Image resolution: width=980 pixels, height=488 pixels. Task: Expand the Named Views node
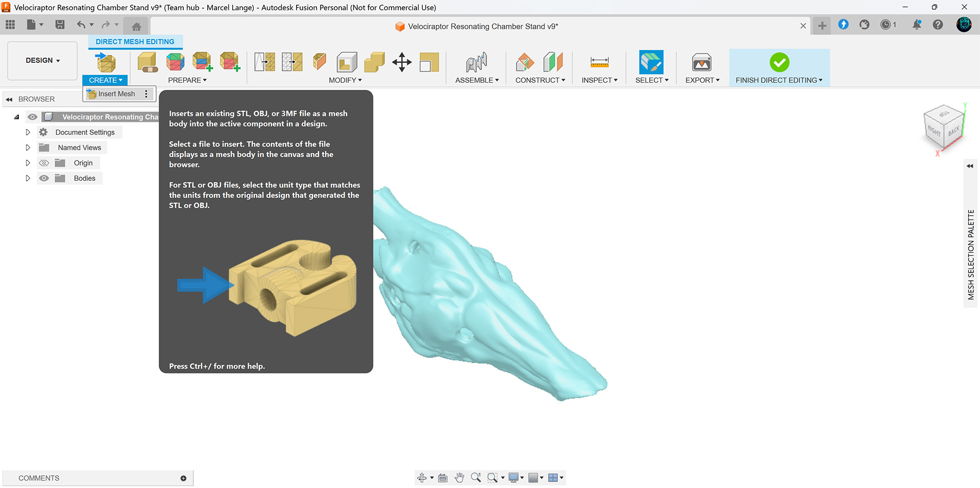28,148
